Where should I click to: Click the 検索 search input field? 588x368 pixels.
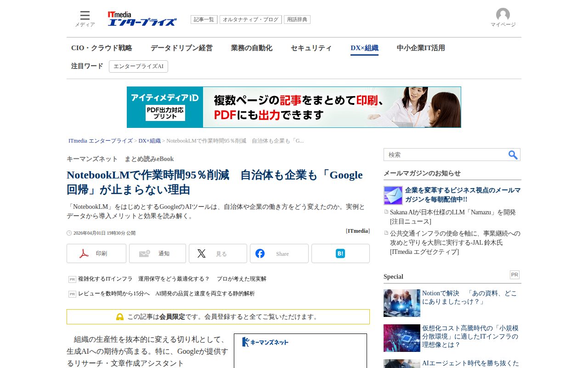[446, 155]
